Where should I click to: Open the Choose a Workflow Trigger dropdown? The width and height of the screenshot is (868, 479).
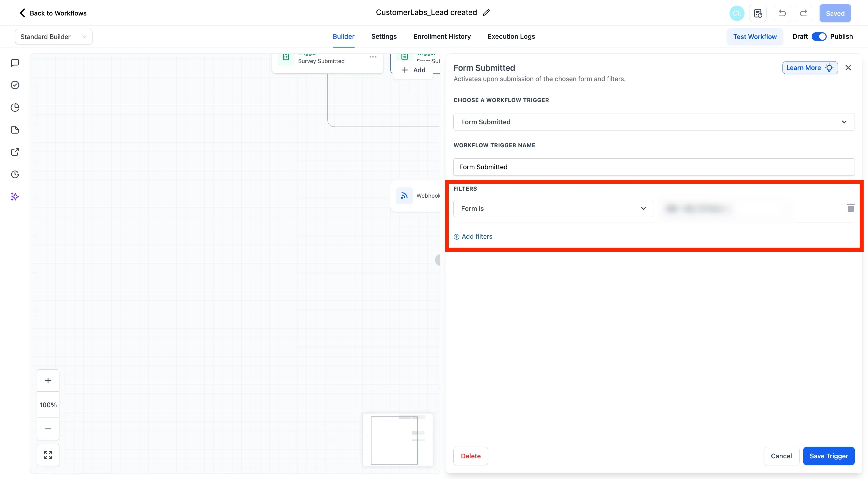[x=654, y=122]
